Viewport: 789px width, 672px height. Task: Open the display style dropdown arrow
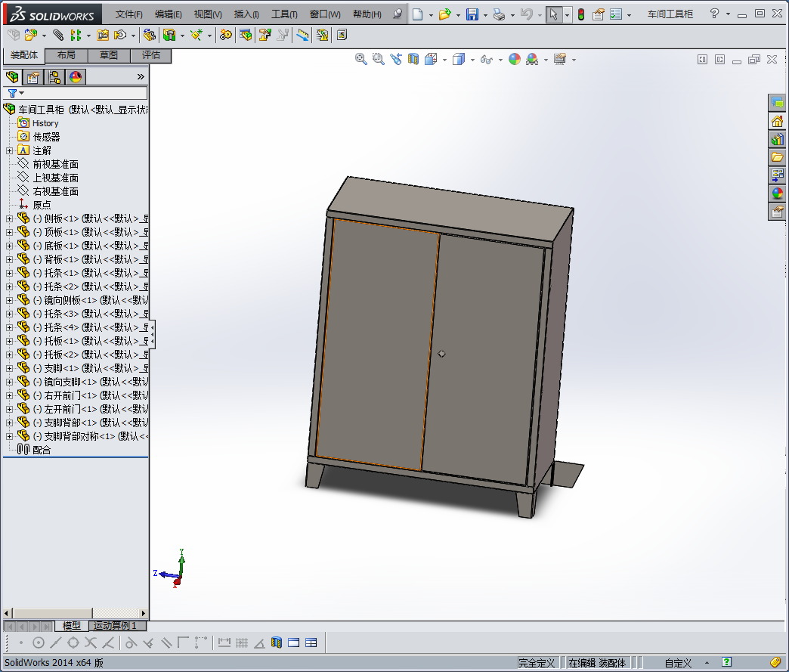(x=472, y=60)
